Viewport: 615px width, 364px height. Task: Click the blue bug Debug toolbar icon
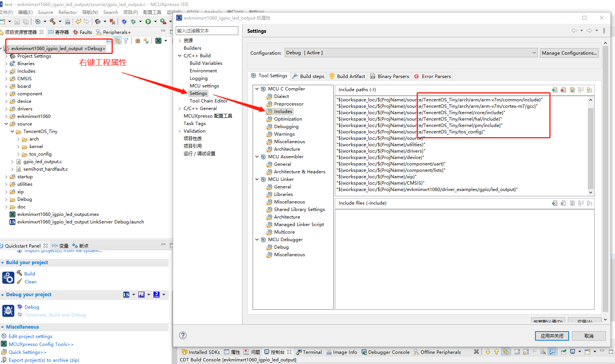[124, 21]
